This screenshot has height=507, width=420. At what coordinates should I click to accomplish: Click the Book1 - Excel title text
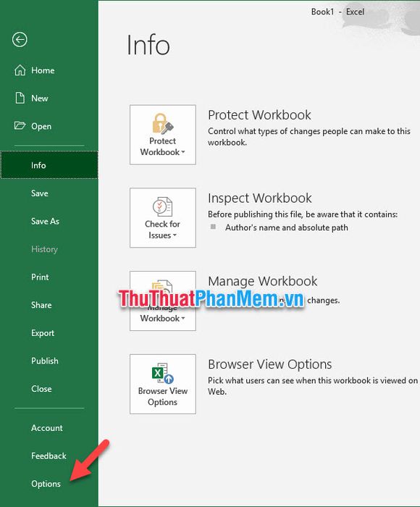(x=337, y=12)
